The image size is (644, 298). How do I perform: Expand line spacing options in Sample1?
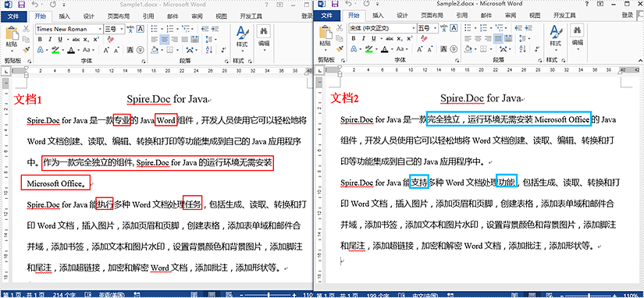pos(215,40)
